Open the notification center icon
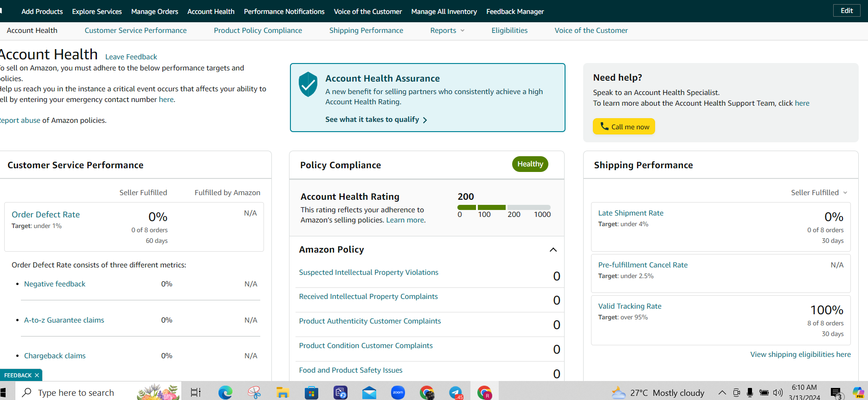The height and width of the screenshot is (400, 868). click(836, 393)
